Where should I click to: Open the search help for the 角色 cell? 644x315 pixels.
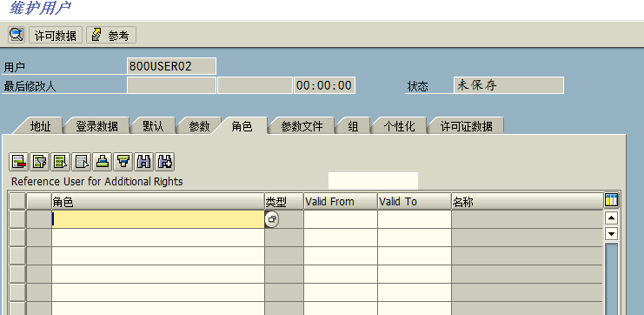271,219
